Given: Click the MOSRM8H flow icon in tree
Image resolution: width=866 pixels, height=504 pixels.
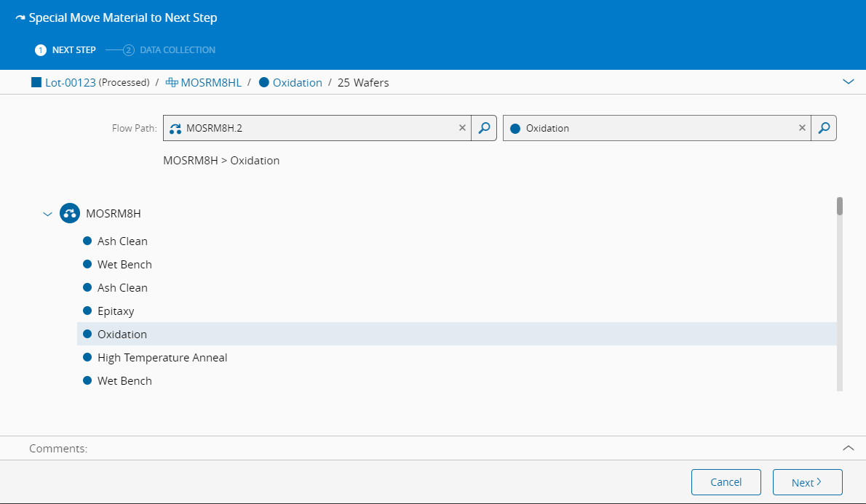Looking at the screenshot, I should pos(70,214).
